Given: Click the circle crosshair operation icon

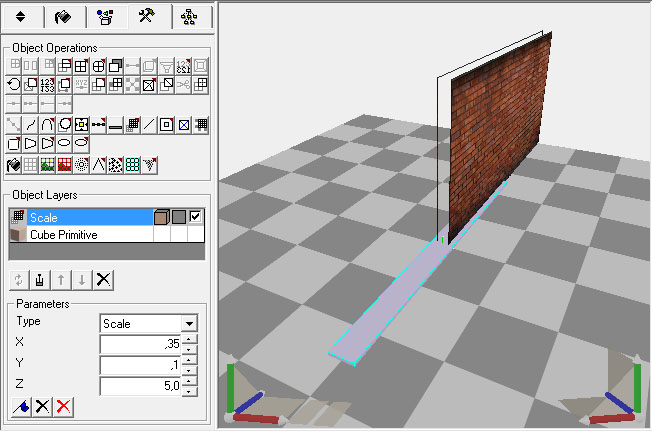Looking at the screenshot, I should coord(98,66).
